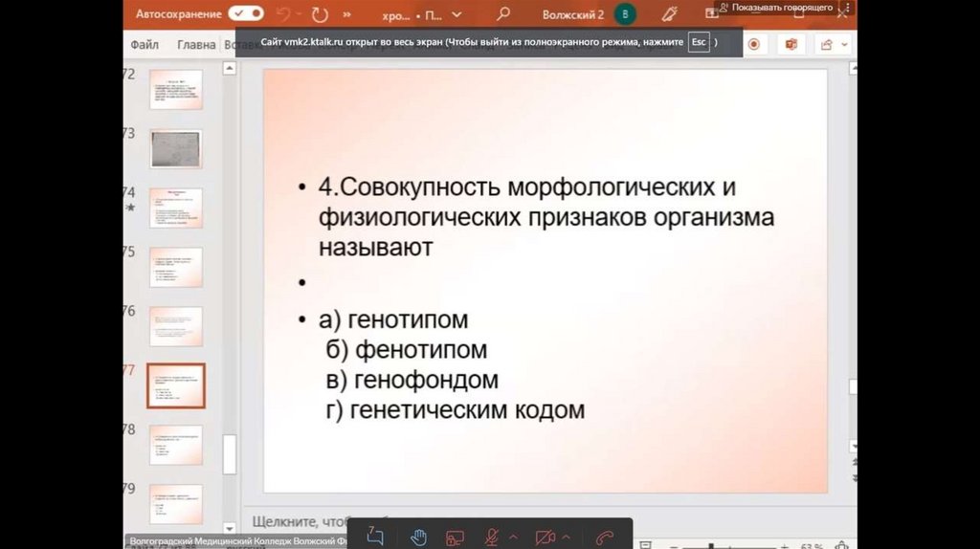
Task: Click the slide area scroll down arrow
Action: (853, 446)
